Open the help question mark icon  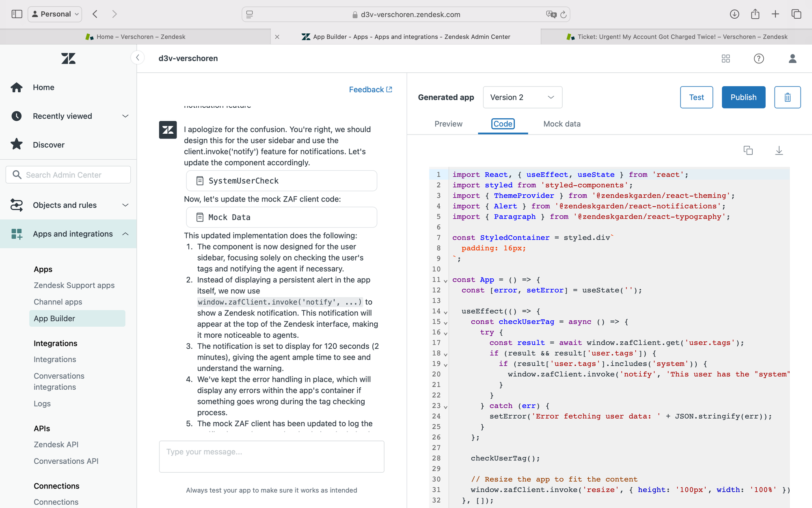[x=758, y=59]
